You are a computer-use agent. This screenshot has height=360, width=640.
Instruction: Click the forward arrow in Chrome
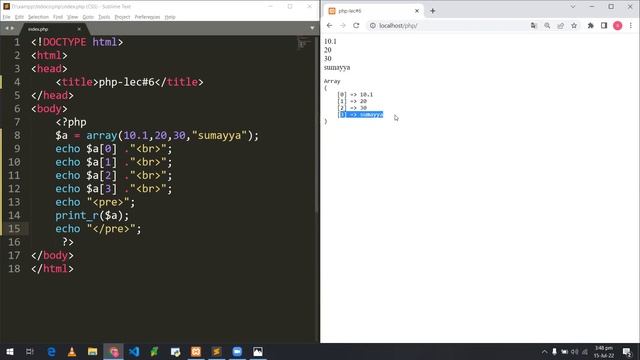[342, 25]
